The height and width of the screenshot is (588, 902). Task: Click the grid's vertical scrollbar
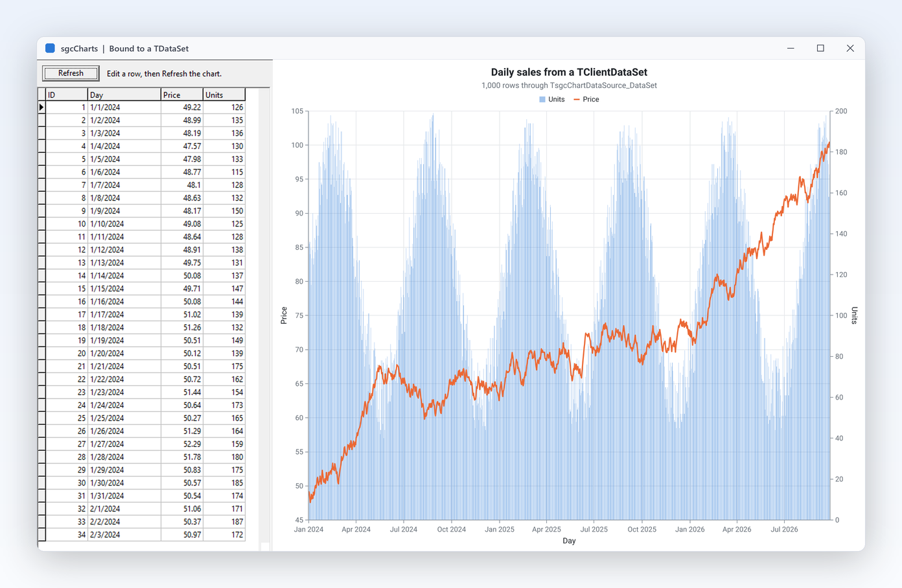[264, 319]
